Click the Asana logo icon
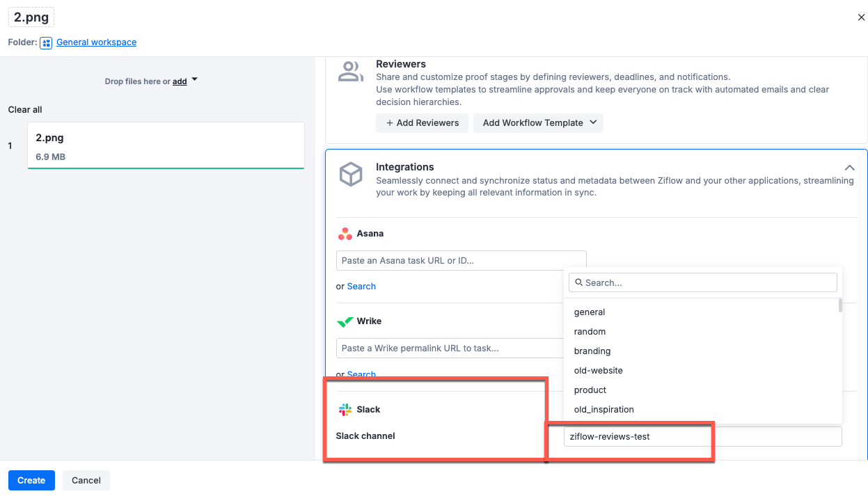Viewport: 868px width, 496px height. click(345, 234)
